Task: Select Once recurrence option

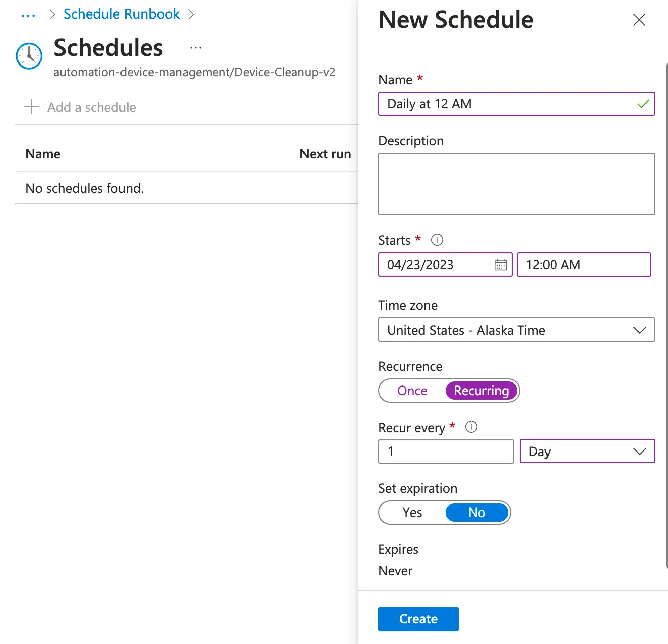Action: pyautogui.click(x=412, y=391)
